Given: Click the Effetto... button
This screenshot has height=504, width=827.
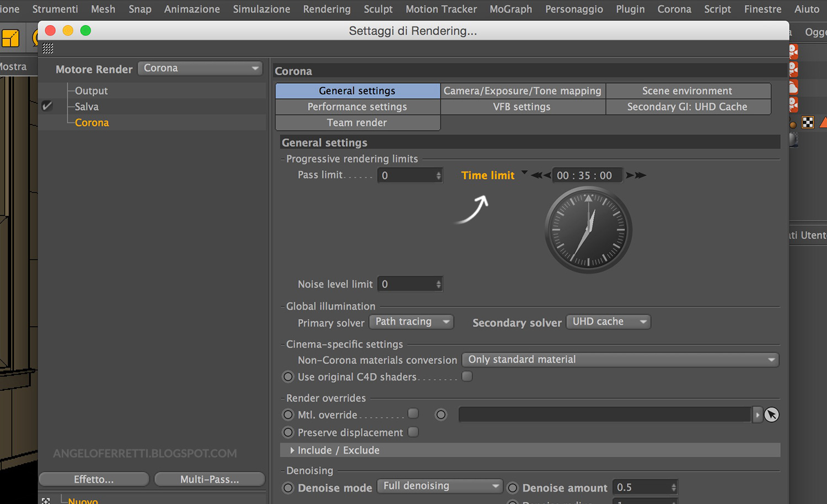Looking at the screenshot, I should click(x=94, y=479).
